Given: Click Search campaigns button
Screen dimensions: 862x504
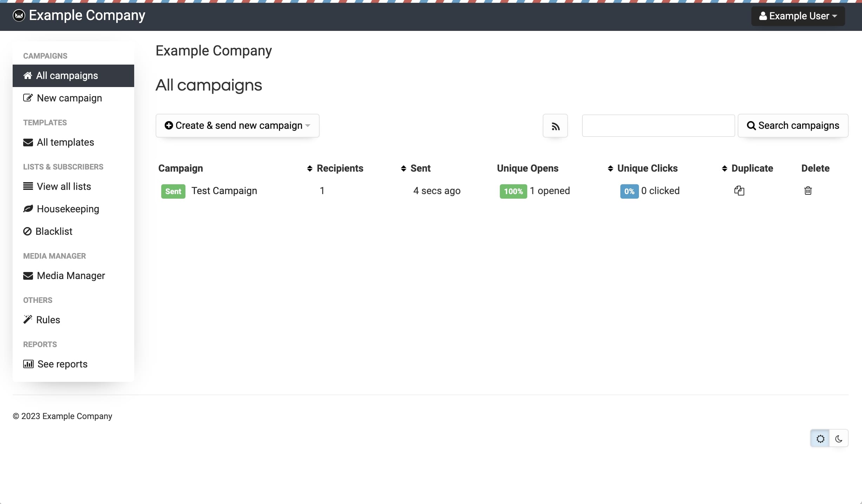Looking at the screenshot, I should (x=793, y=126).
